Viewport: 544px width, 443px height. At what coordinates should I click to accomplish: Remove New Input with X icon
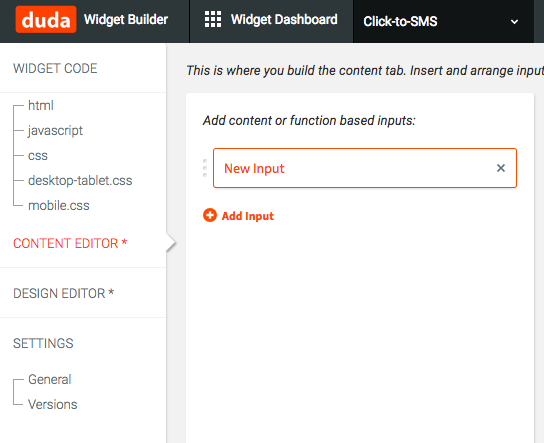(501, 168)
